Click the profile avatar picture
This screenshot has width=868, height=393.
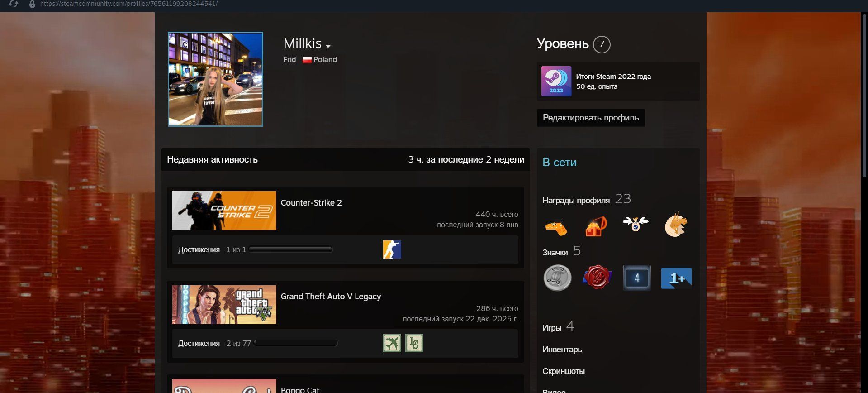[x=215, y=79]
